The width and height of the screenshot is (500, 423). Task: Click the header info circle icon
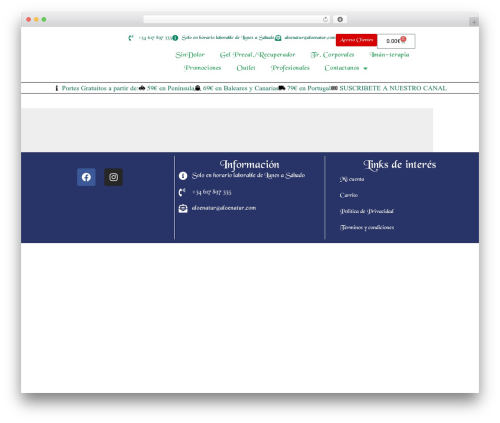tap(175, 38)
